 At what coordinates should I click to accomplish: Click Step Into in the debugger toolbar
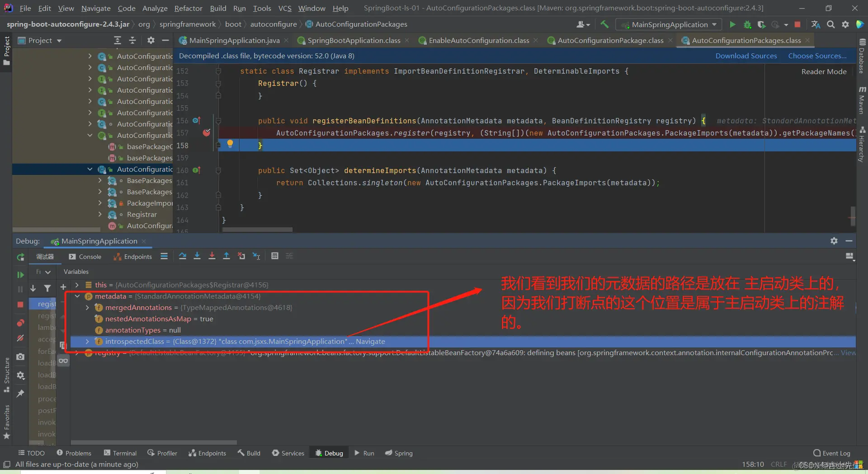click(x=197, y=256)
